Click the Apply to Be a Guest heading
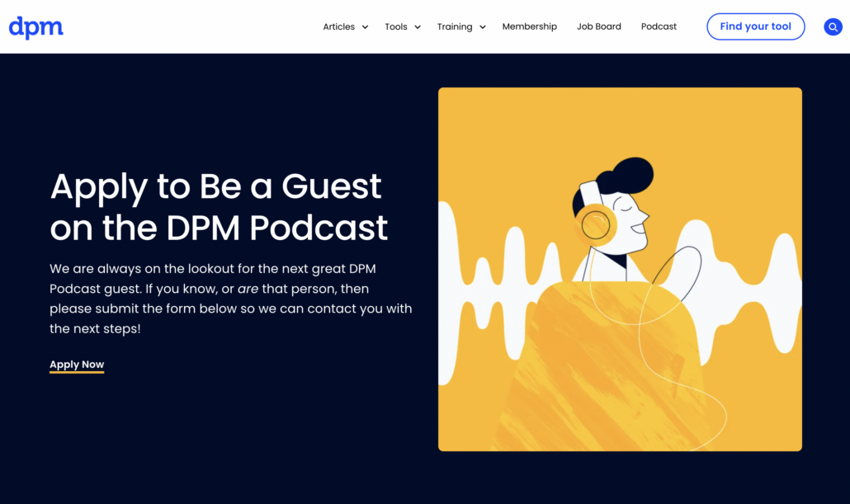Image resolution: width=850 pixels, height=504 pixels. [x=219, y=206]
